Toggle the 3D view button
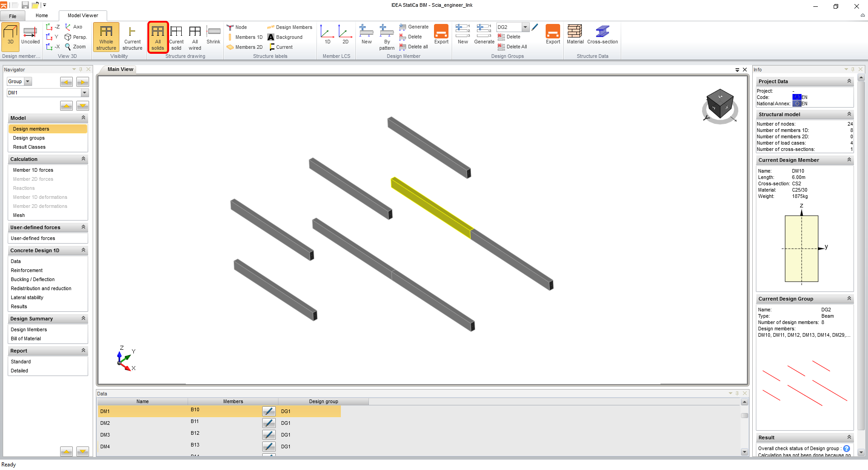868x470 pixels. point(10,36)
